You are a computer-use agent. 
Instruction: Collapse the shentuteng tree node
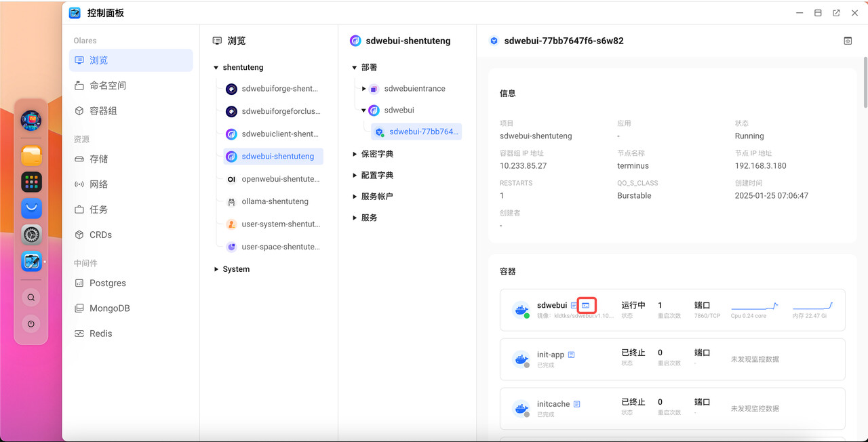(216, 68)
